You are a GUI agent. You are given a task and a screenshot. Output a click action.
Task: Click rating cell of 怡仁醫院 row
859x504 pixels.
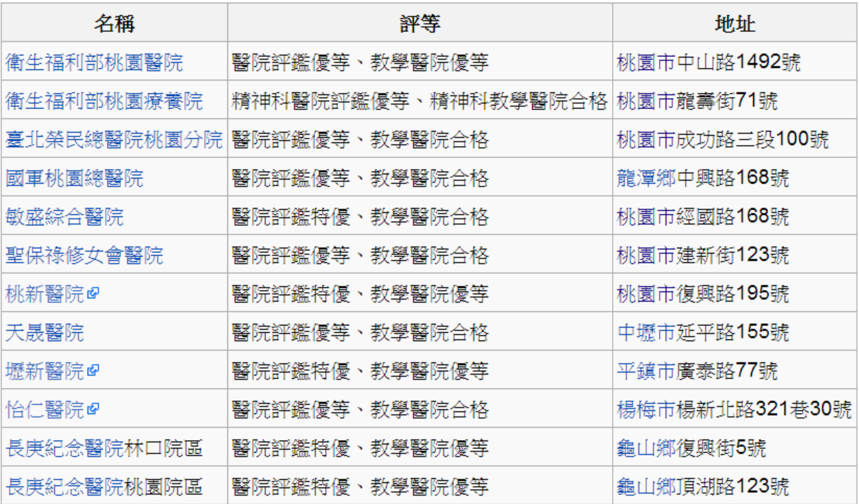point(420,410)
